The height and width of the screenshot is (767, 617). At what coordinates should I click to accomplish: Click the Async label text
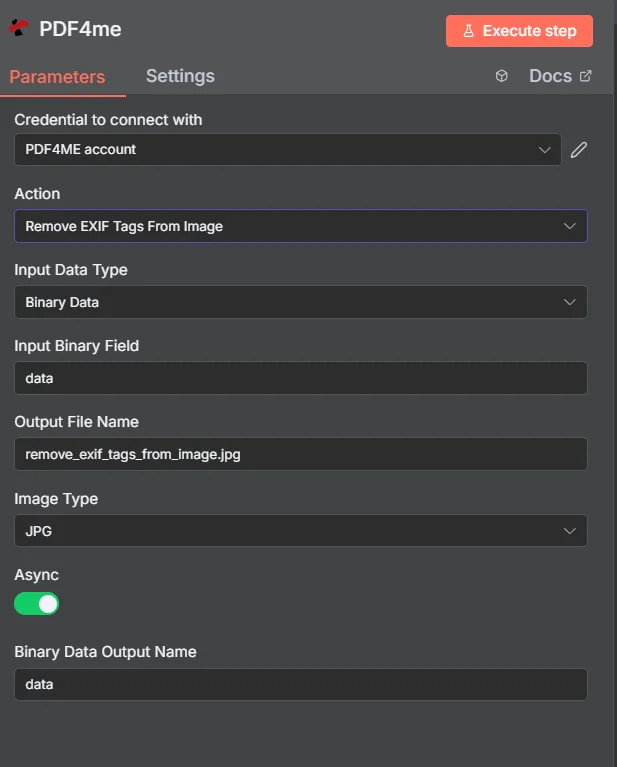click(37, 575)
